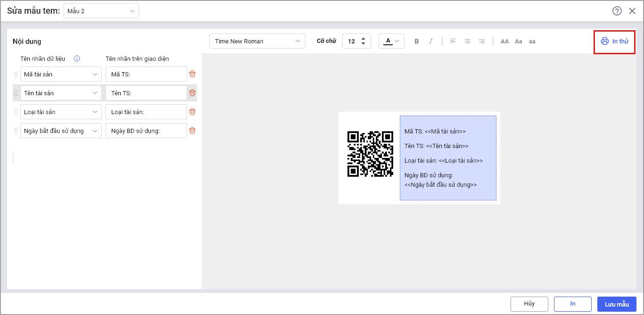Increase font size with the up stepper
The height and width of the screenshot is (315, 644).
tap(363, 39)
